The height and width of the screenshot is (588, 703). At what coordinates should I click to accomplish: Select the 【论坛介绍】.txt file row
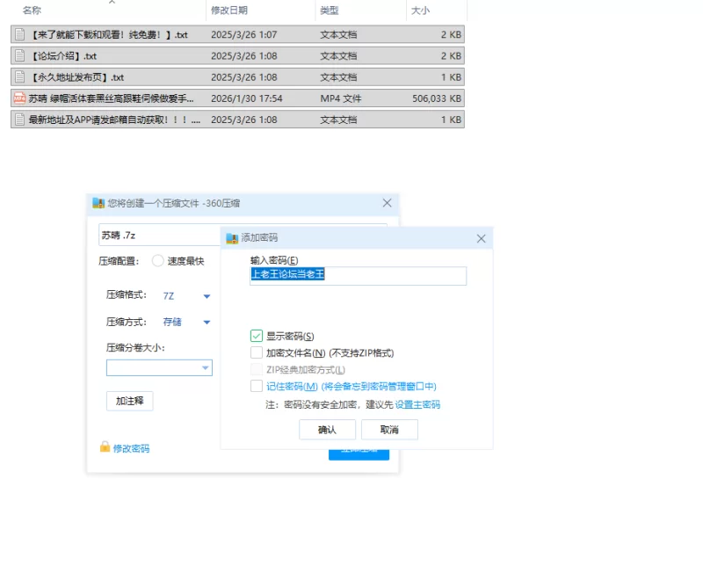pyautogui.click(x=237, y=55)
